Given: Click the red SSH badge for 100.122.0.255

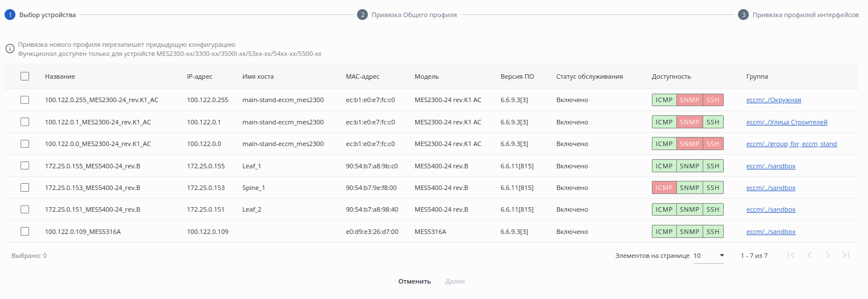Looking at the screenshot, I should [x=713, y=100].
